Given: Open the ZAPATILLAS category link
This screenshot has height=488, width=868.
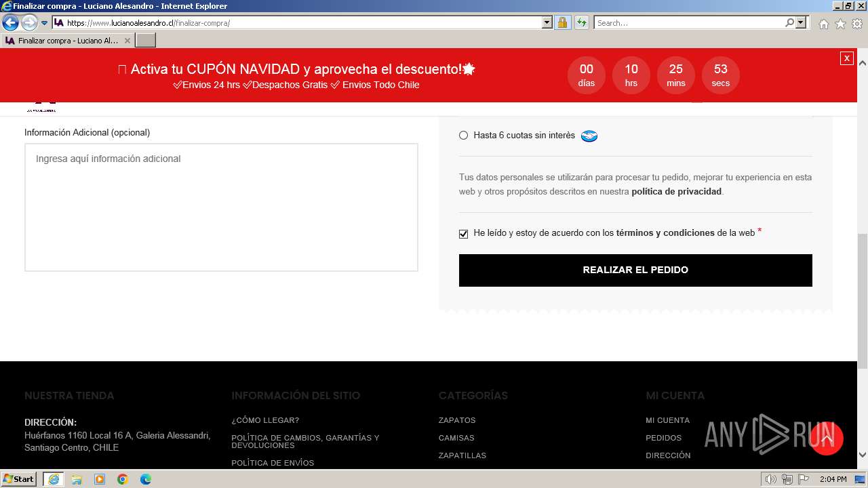Looking at the screenshot, I should pyautogui.click(x=462, y=455).
